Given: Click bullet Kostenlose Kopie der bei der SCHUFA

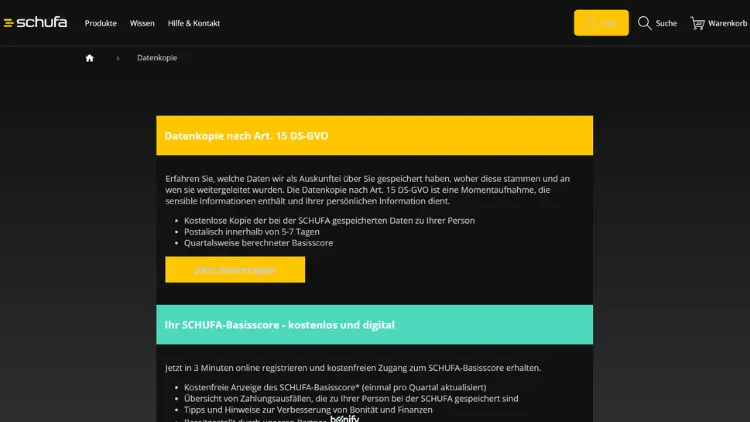Looking at the screenshot, I should (x=329, y=221).
